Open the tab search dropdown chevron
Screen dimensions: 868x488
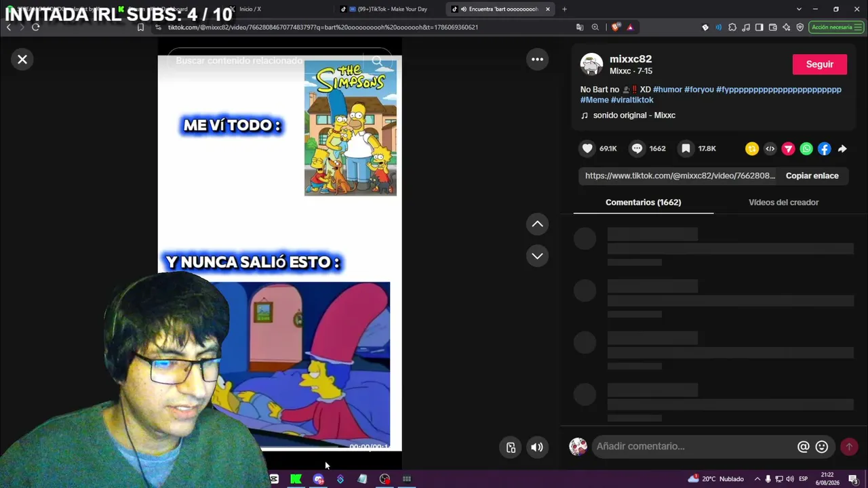(x=799, y=9)
